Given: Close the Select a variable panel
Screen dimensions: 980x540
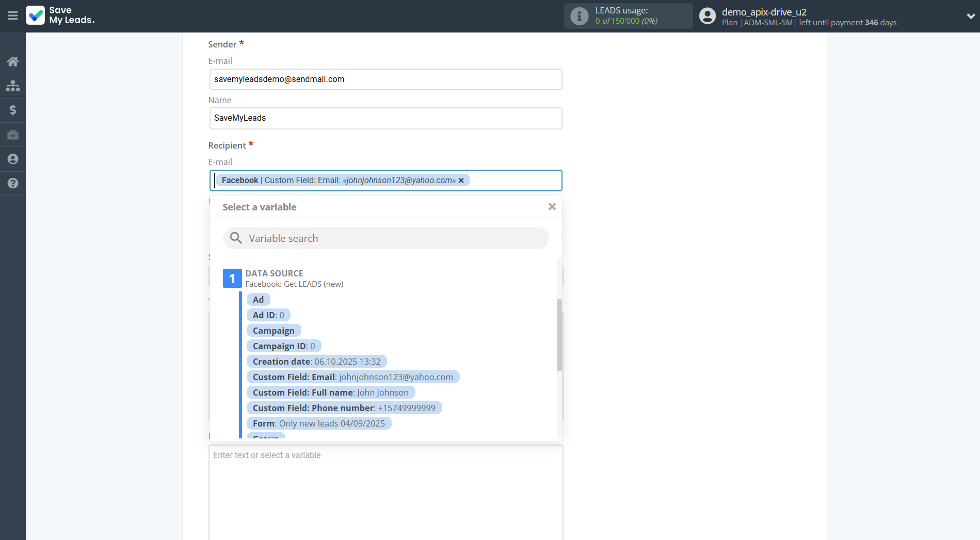Looking at the screenshot, I should pyautogui.click(x=552, y=207).
